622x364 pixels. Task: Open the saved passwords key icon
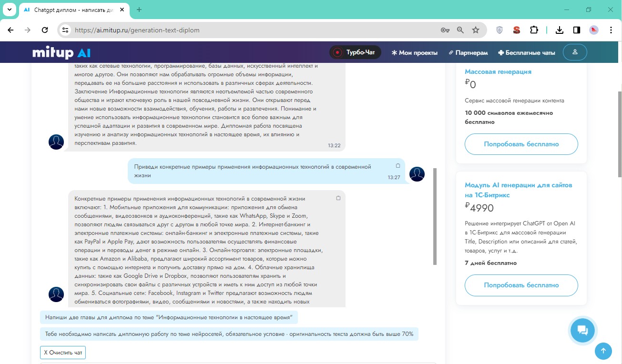click(445, 30)
